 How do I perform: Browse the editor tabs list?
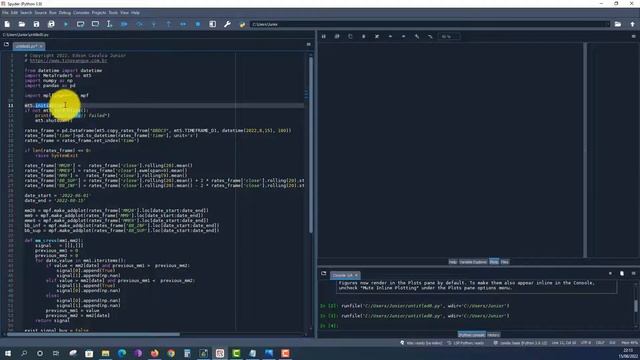point(6,44)
